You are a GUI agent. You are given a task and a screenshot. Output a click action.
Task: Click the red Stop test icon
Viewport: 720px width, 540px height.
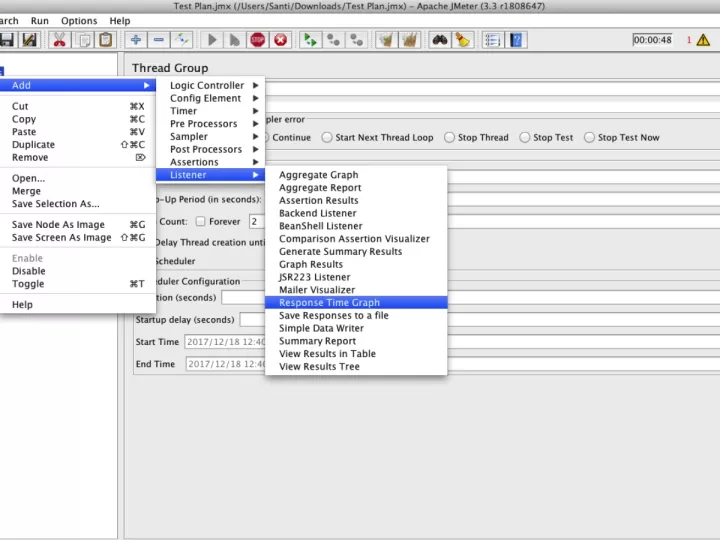pos(258,40)
